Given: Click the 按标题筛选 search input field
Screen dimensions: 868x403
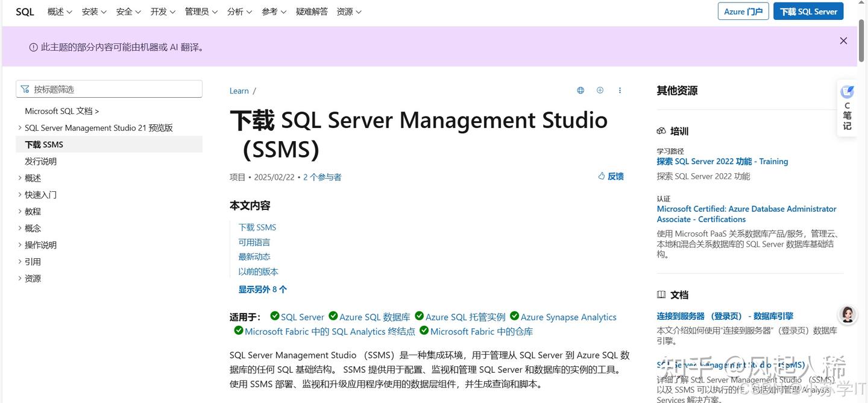Looking at the screenshot, I should [108, 88].
